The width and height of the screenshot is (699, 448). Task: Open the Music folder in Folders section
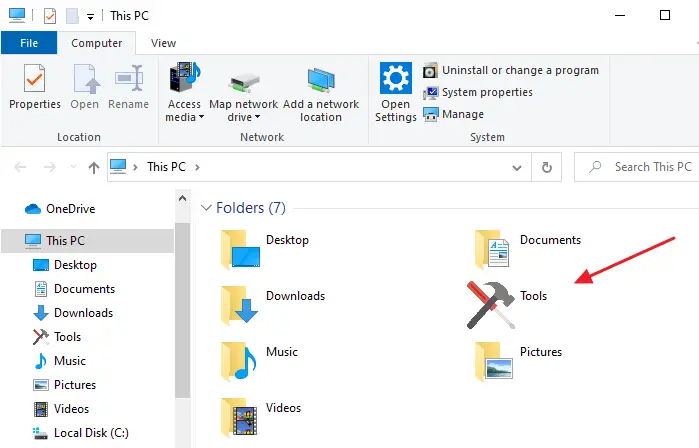pyautogui.click(x=259, y=362)
